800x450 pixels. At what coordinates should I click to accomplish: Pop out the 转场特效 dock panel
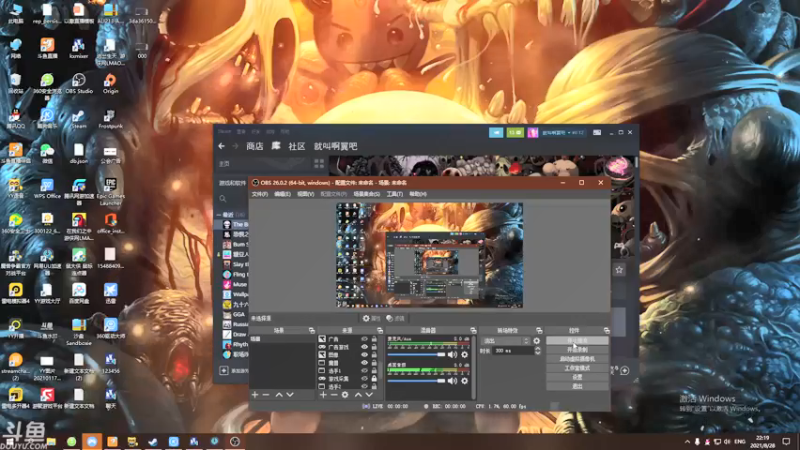[539, 331]
